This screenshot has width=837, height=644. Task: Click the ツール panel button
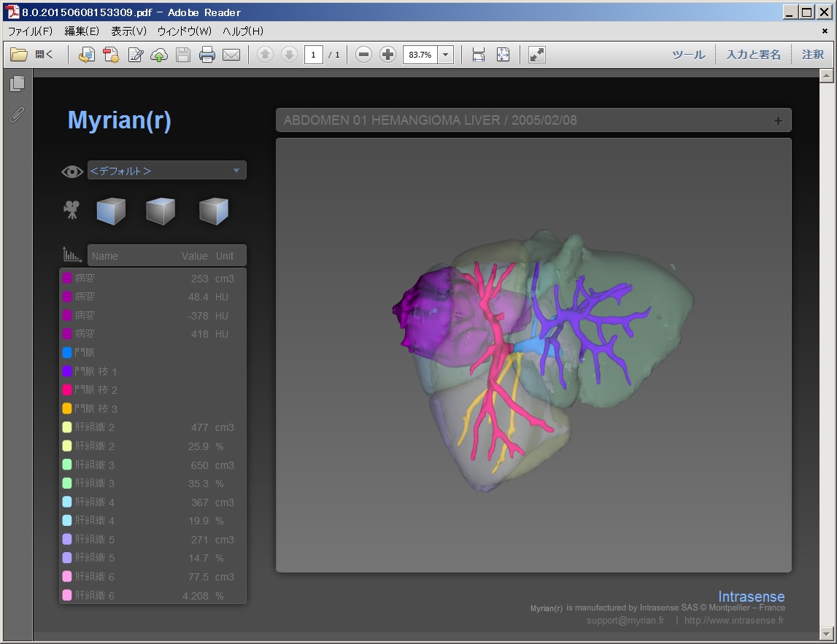[x=688, y=55]
